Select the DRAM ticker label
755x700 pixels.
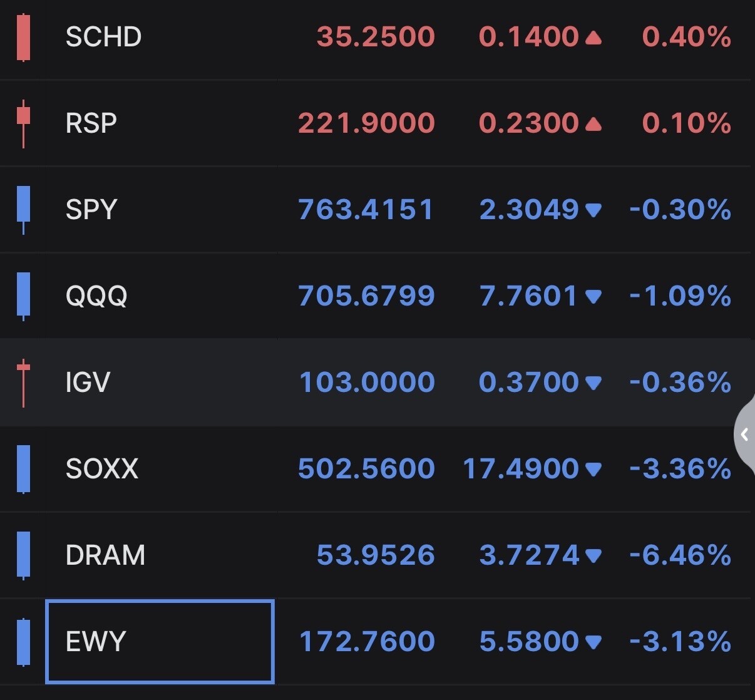click(x=105, y=555)
